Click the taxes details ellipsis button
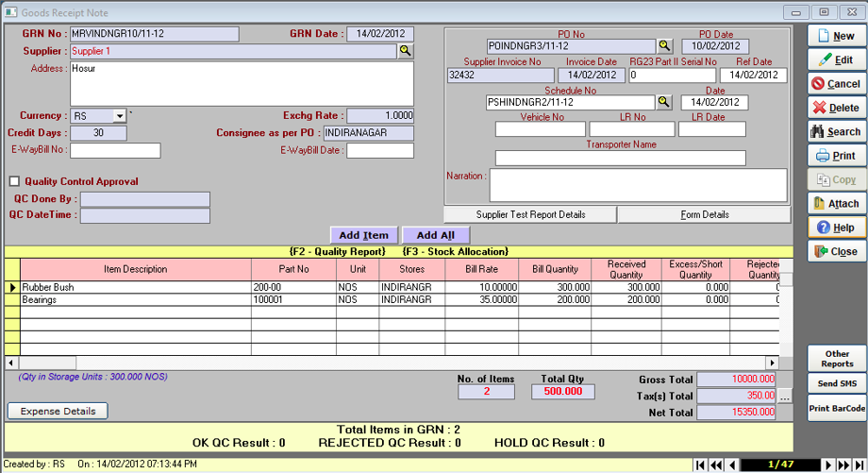The height and width of the screenshot is (473, 868). (x=784, y=396)
